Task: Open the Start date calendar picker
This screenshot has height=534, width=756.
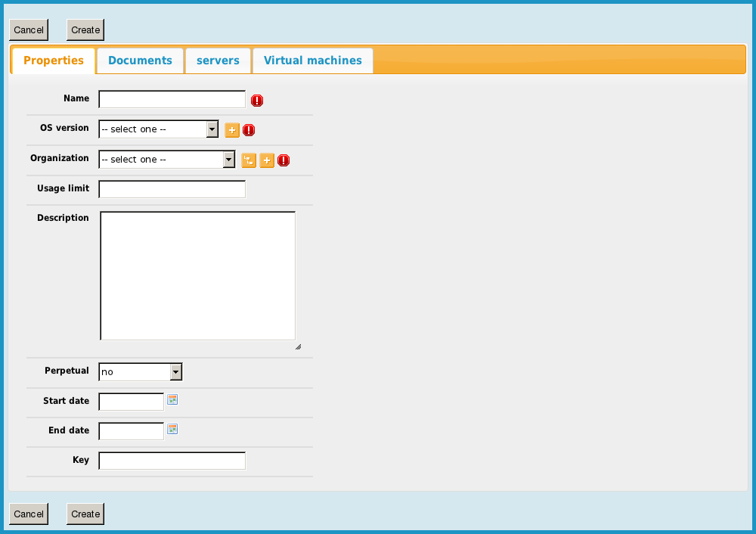Action: (x=172, y=399)
